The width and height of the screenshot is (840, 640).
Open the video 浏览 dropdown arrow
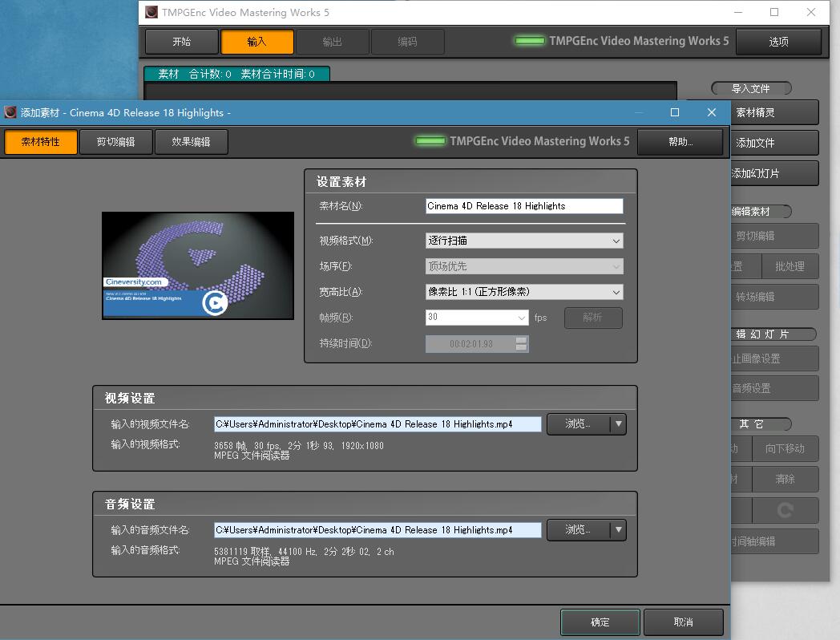tap(618, 424)
